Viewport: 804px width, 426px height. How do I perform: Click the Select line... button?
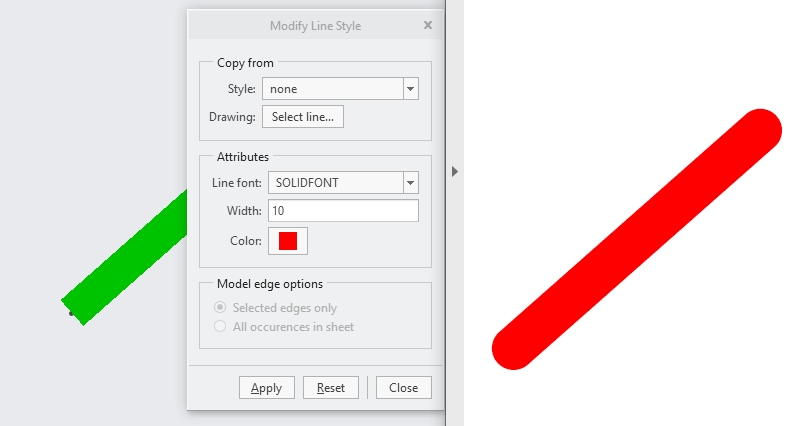[x=303, y=117]
